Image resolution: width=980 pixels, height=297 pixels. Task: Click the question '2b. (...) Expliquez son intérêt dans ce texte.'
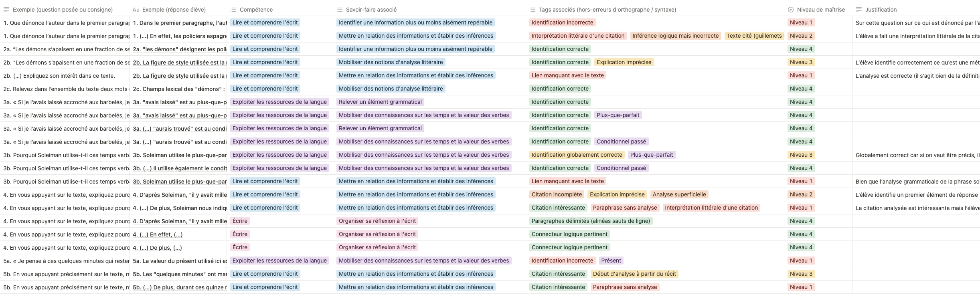pos(65,76)
